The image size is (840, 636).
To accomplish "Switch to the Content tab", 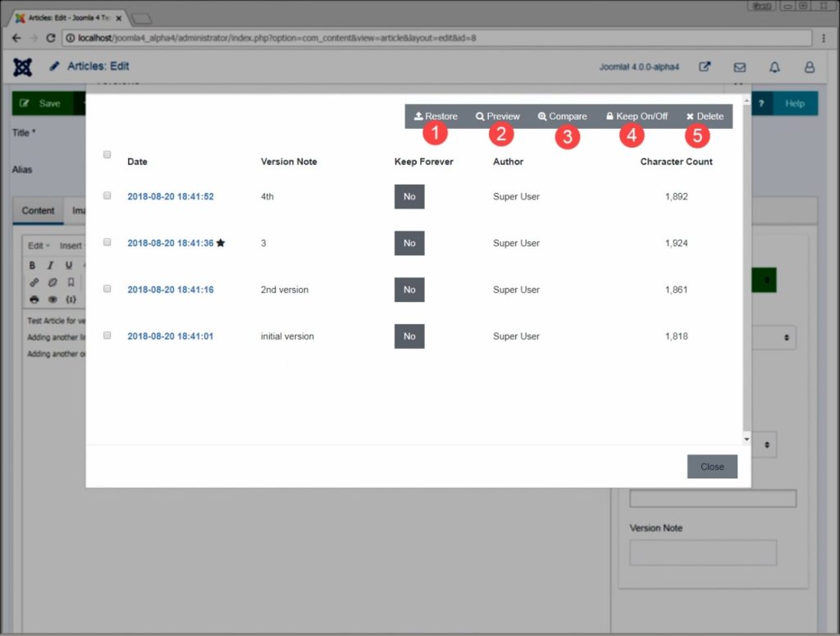I will click(x=38, y=211).
